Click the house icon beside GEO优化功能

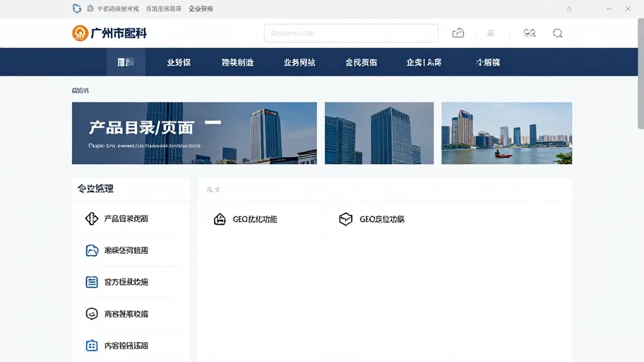(220, 219)
